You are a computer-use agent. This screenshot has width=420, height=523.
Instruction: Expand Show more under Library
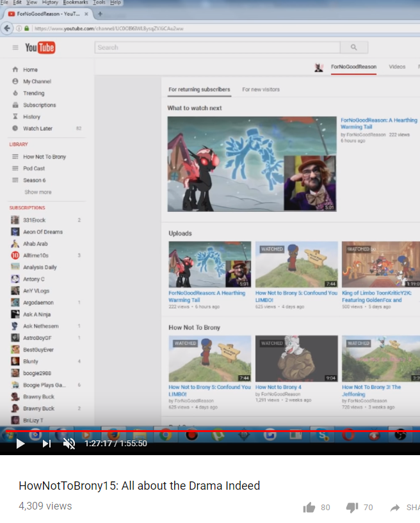point(38,192)
